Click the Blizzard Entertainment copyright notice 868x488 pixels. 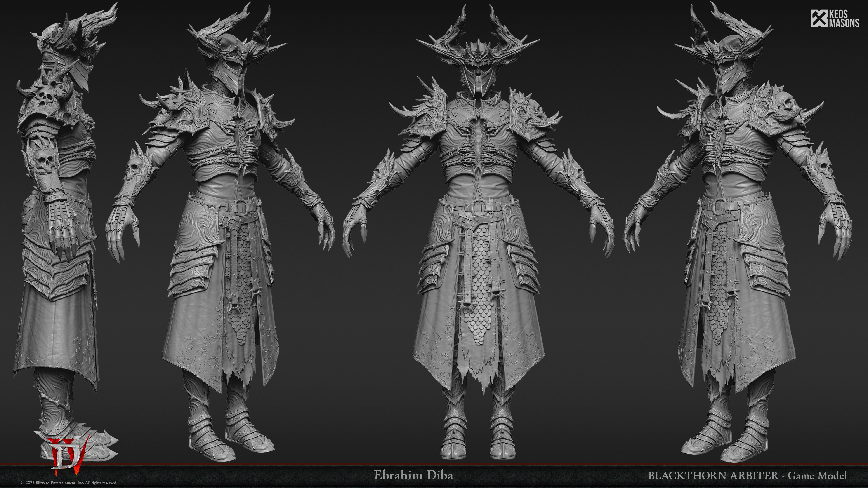click(69, 483)
